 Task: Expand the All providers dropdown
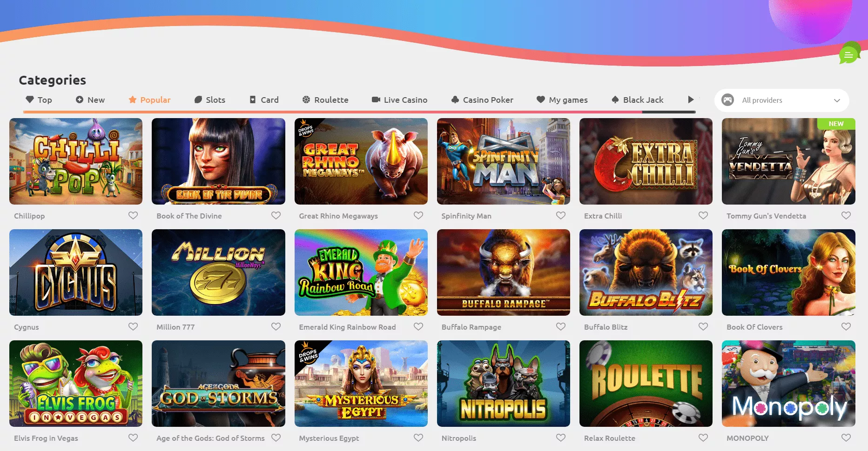click(782, 100)
